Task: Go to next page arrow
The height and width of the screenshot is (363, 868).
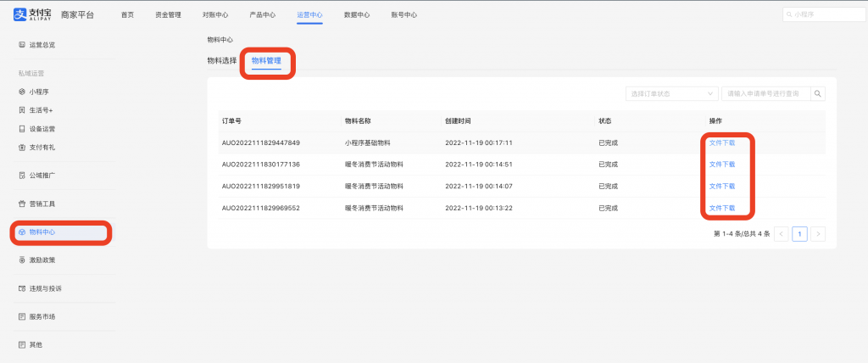Action: [818, 234]
